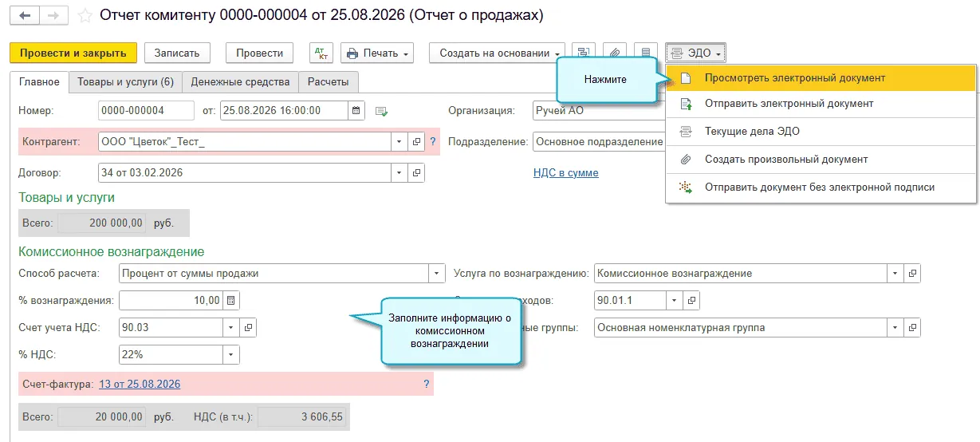The height and width of the screenshot is (442, 980).
Task: Expand the Счет учета НДС dropdown
Action: pyautogui.click(x=230, y=327)
